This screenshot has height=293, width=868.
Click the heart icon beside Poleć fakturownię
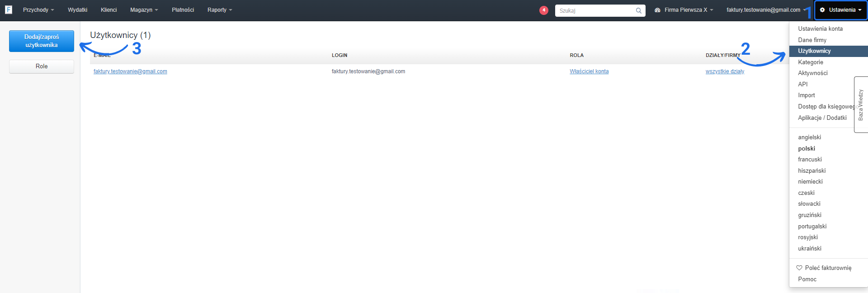[x=799, y=268]
